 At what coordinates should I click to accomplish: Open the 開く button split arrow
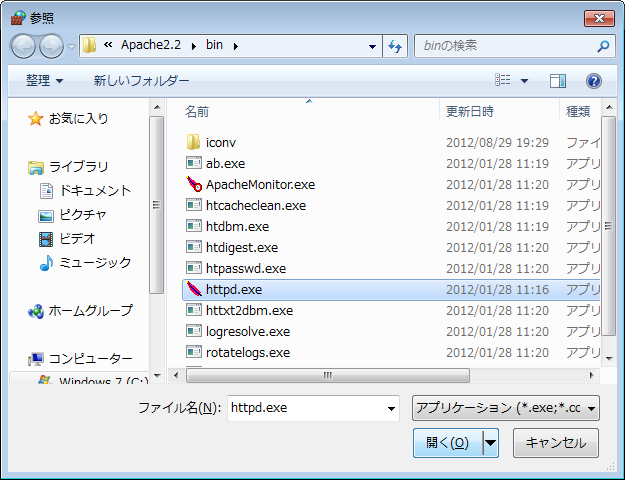490,443
